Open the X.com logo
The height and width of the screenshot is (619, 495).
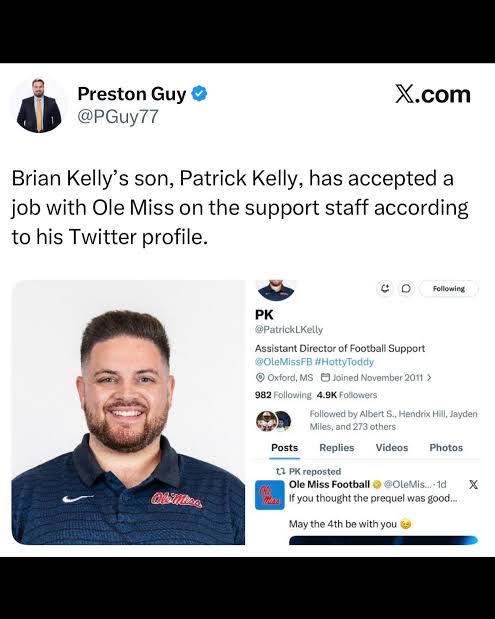433,95
